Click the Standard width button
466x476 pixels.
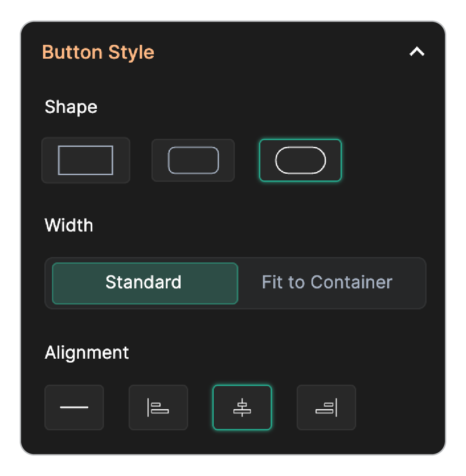pos(144,283)
